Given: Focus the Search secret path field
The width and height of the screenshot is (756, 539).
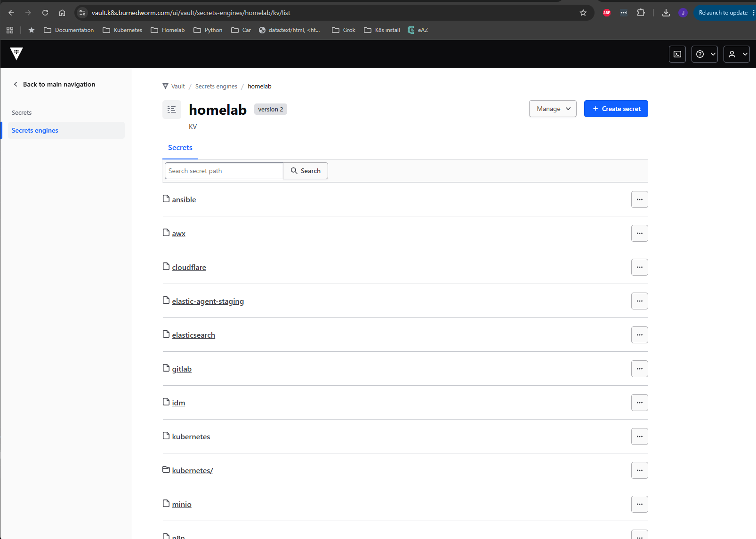Looking at the screenshot, I should coord(224,171).
